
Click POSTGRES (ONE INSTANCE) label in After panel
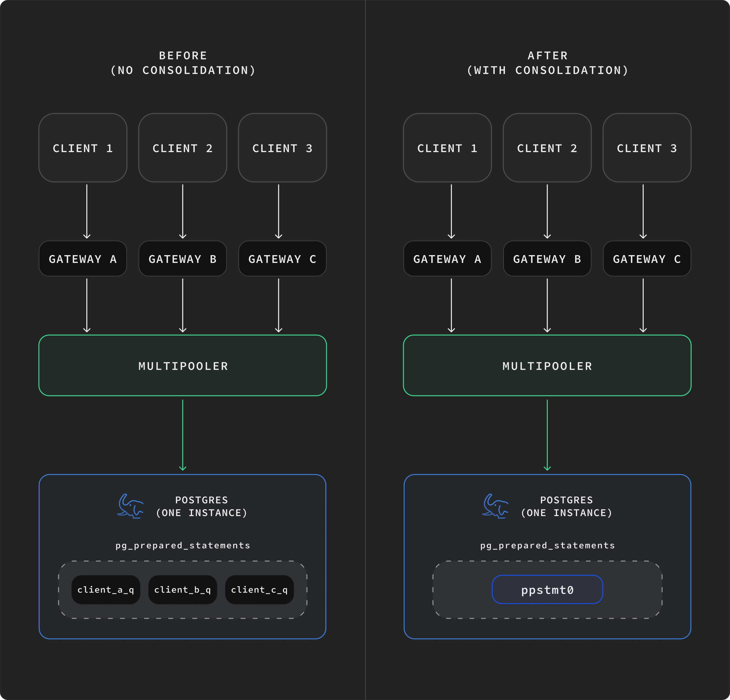pos(567,507)
